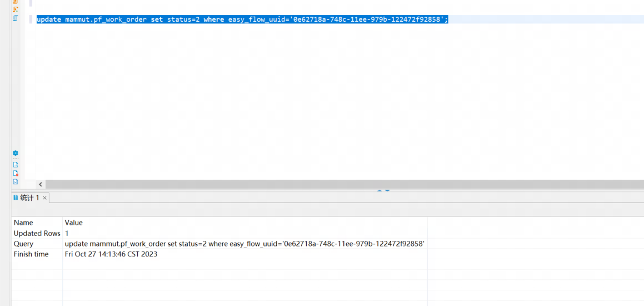This screenshot has height=306, width=644.
Task: Select the Query value cell in results
Action: click(244, 244)
